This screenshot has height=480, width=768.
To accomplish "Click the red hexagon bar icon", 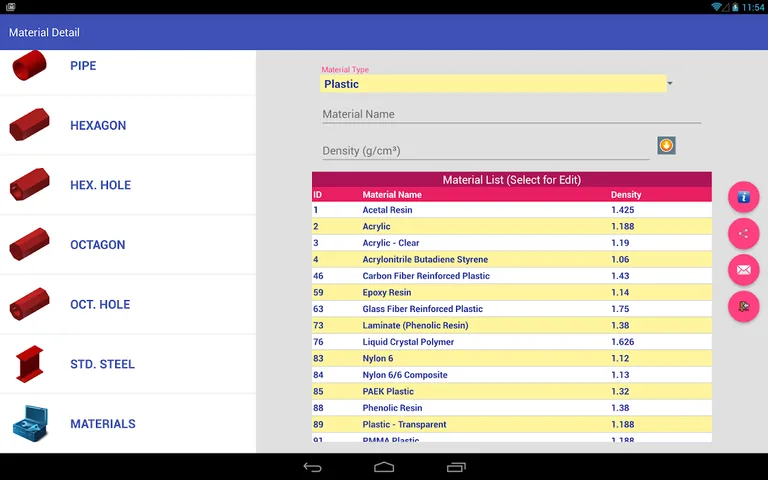I will tap(29, 124).
